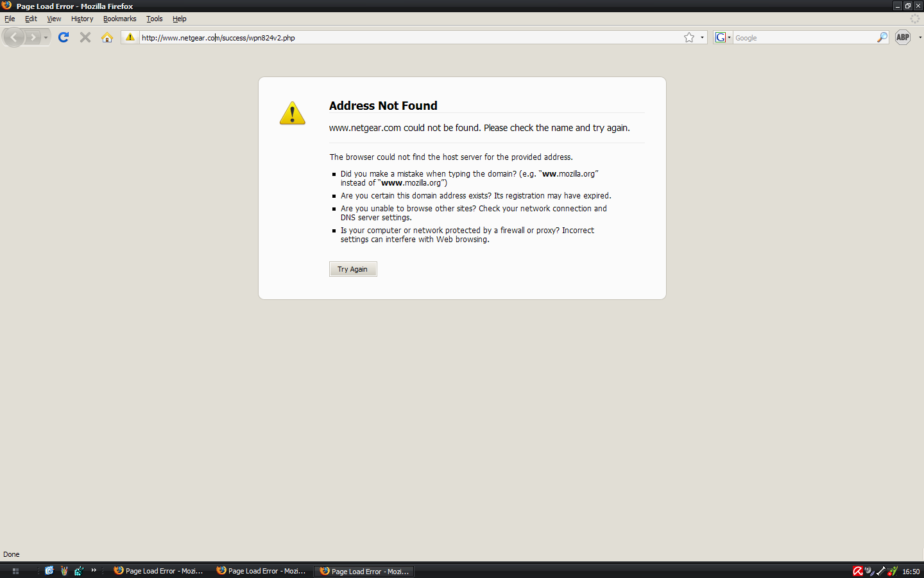Click the third quick launch icon with green grid
This screenshot has height=578, width=924.
79,570
